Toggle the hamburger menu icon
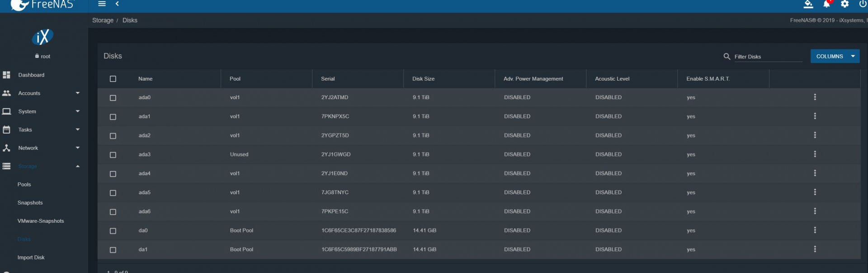This screenshot has width=868, height=273. click(x=102, y=4)
